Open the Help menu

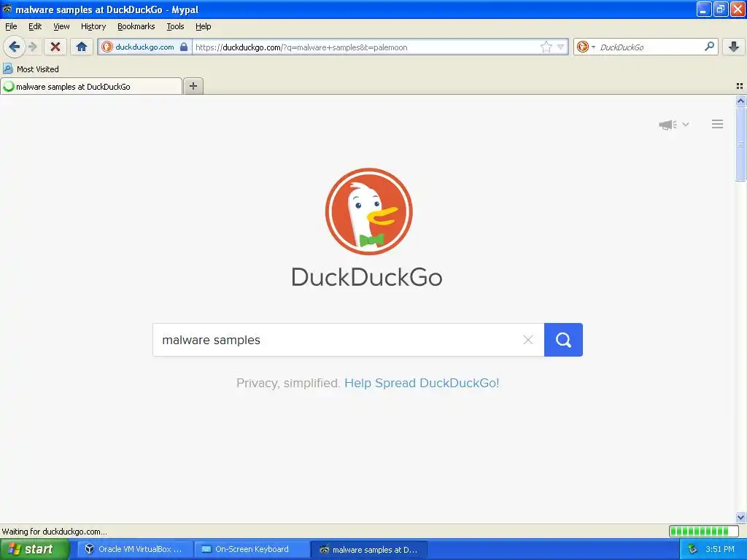coord(204,27)
